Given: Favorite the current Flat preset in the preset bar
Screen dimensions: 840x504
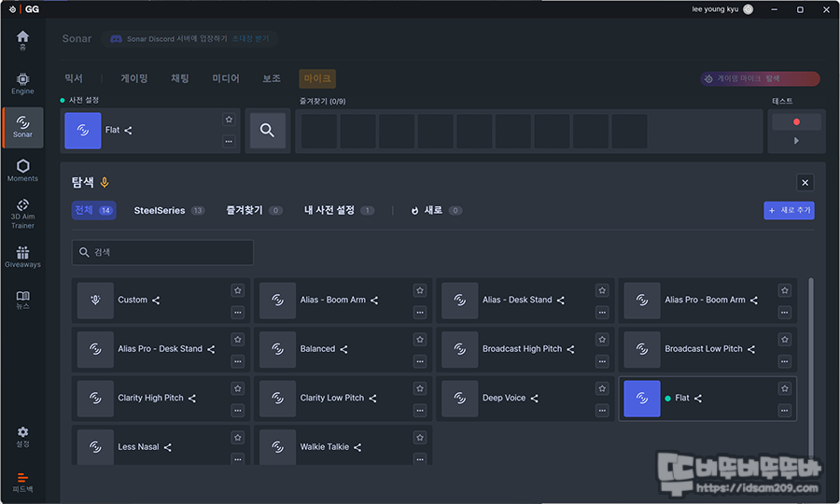Looking at the screenshot, I should (x=229, y=119).
